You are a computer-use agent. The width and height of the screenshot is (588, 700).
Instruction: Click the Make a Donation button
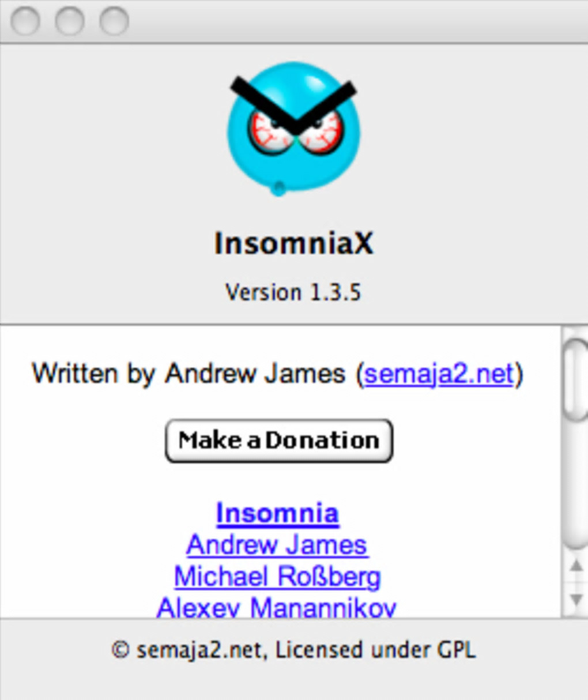[279, 441]
